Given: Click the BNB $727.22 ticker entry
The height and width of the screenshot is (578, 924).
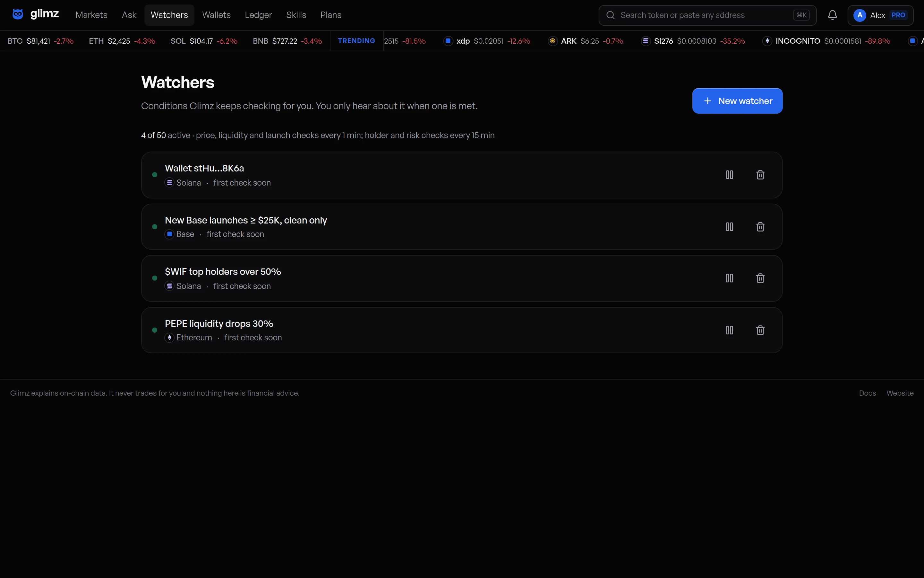Looking at the screenshot, I should pos(287,41).
